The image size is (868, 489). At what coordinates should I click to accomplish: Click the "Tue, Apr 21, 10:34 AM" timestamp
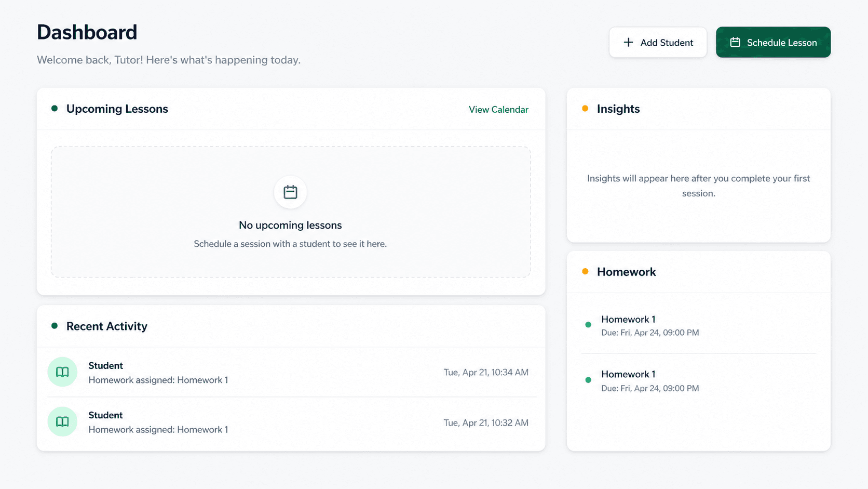coord(486,372)
